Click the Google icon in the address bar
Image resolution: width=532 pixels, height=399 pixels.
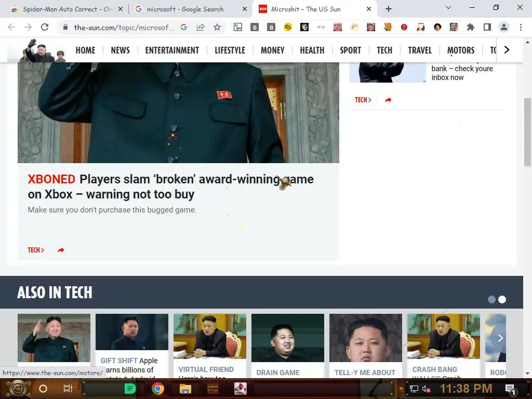pyautogui.click(x=184, y=27)
